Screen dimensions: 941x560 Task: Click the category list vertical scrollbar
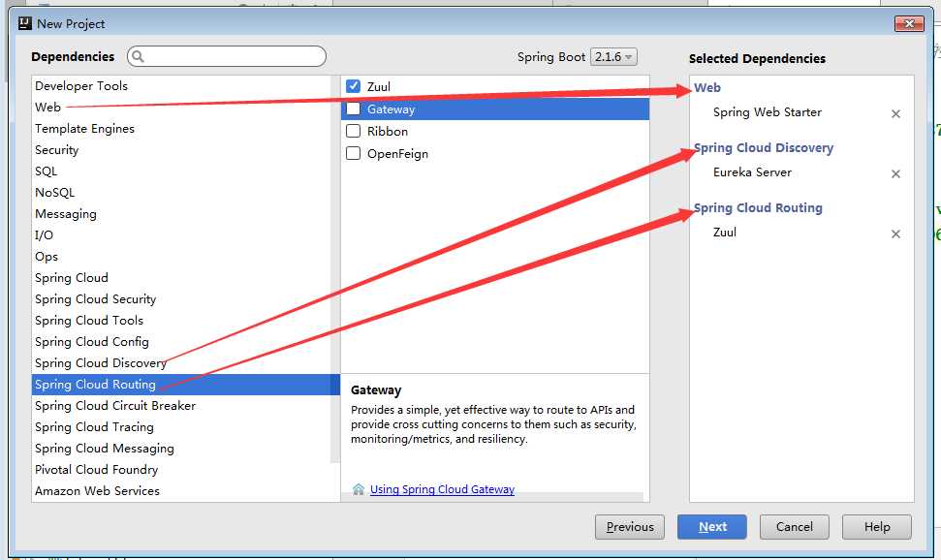click(x=335, y=268)
